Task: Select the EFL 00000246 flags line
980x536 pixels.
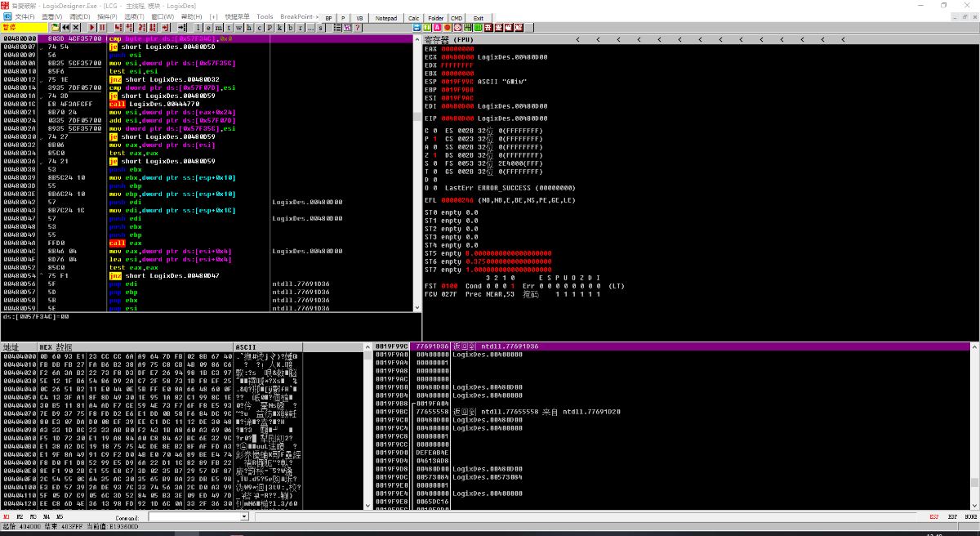Action: coord(500,200)
